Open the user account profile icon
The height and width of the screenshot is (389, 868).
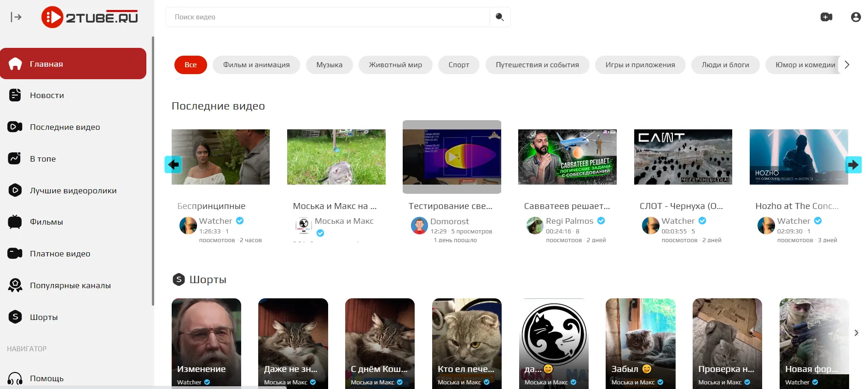coord(856,17)
